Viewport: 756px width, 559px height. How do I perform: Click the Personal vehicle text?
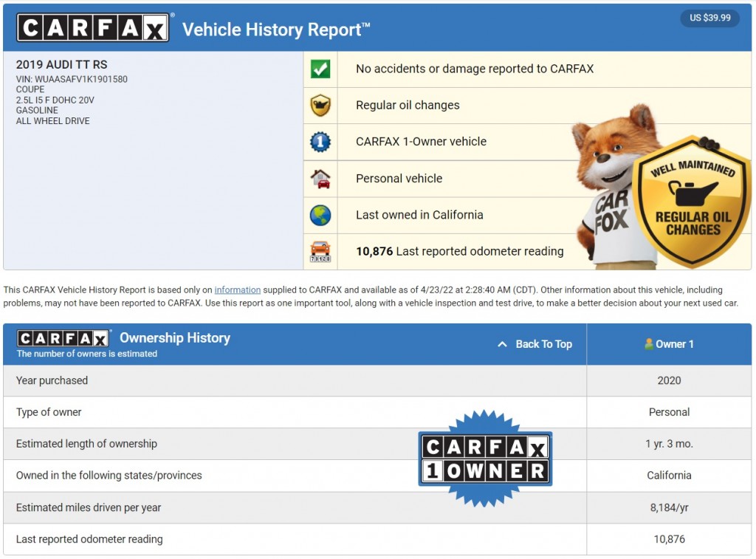pyautogui.click(x=399, y=179)
